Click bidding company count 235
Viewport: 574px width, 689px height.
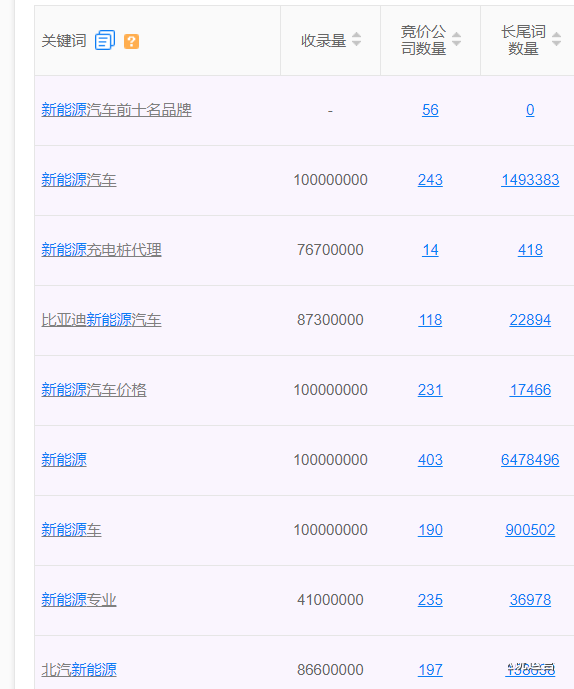click(x=430, y=599)
